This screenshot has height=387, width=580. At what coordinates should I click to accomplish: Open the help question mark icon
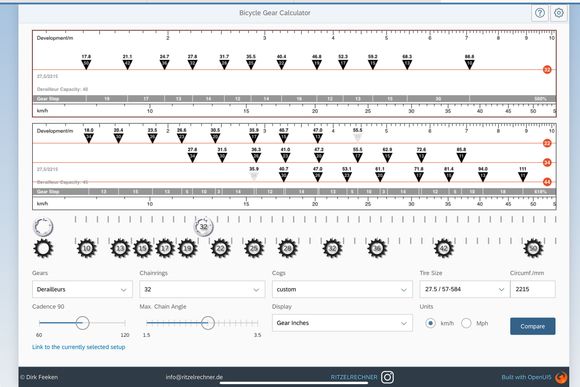pos(540,13)
